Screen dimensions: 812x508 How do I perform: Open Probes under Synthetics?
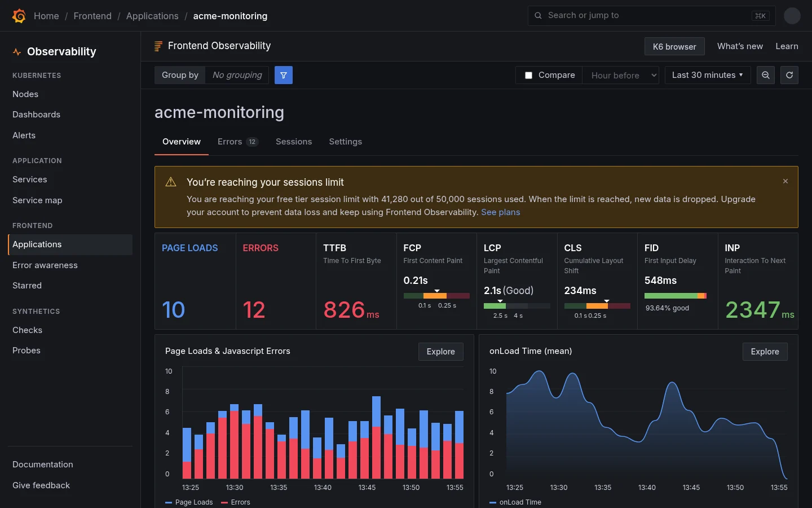coord(70,351)
